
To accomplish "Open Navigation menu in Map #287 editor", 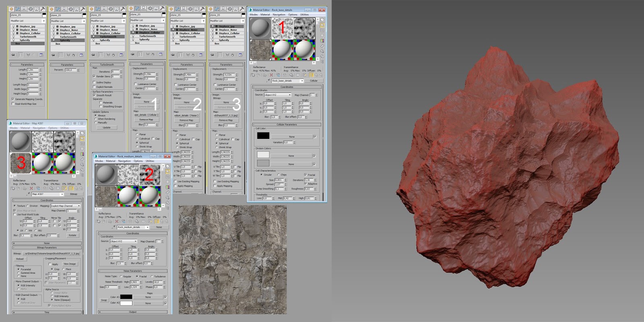I will coord(39,128).
